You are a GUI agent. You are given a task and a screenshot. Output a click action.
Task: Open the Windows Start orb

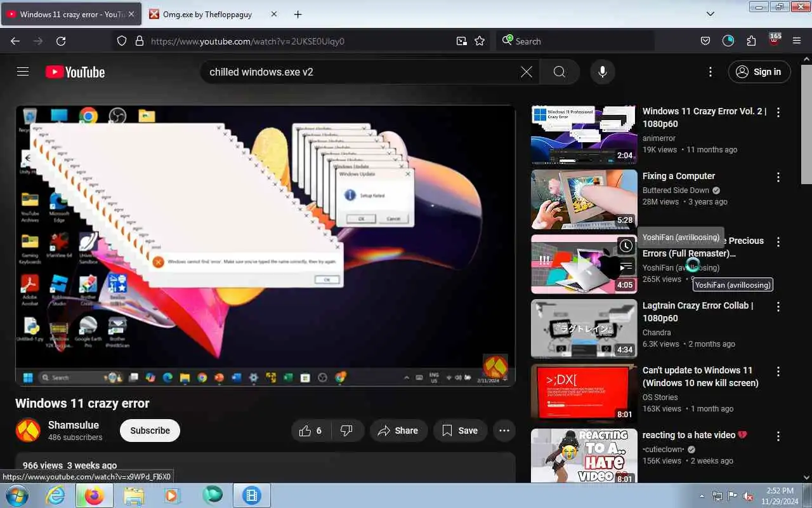click(x=16, y=495)
